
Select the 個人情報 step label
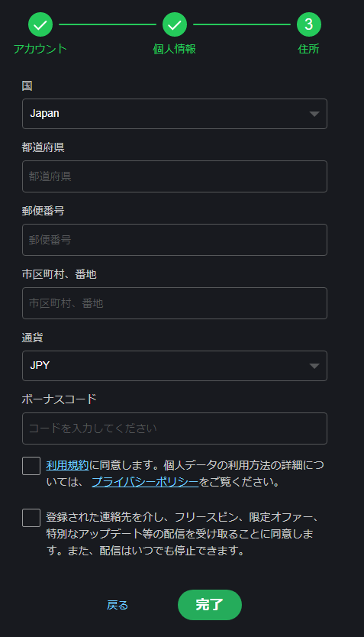point(175,49)
